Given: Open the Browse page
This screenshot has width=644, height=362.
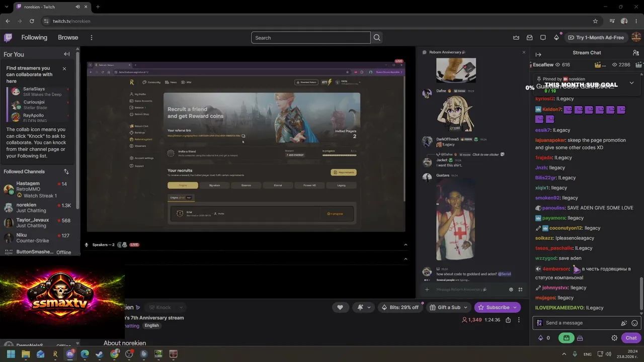Looking at the screenshot, I should pyautogui.click(x=68, y=38).
